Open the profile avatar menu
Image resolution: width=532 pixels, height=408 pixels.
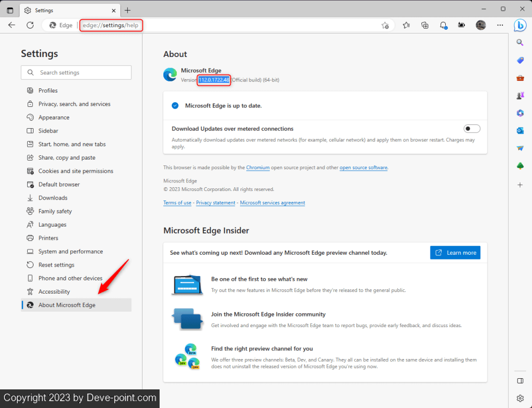[480, 25]
